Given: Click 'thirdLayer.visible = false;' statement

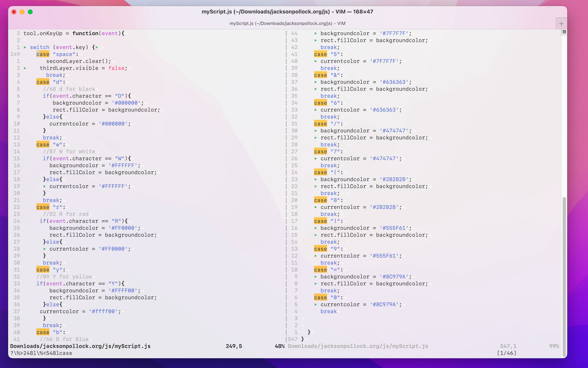Looking at the screenshot, I should tap(83, 68).
